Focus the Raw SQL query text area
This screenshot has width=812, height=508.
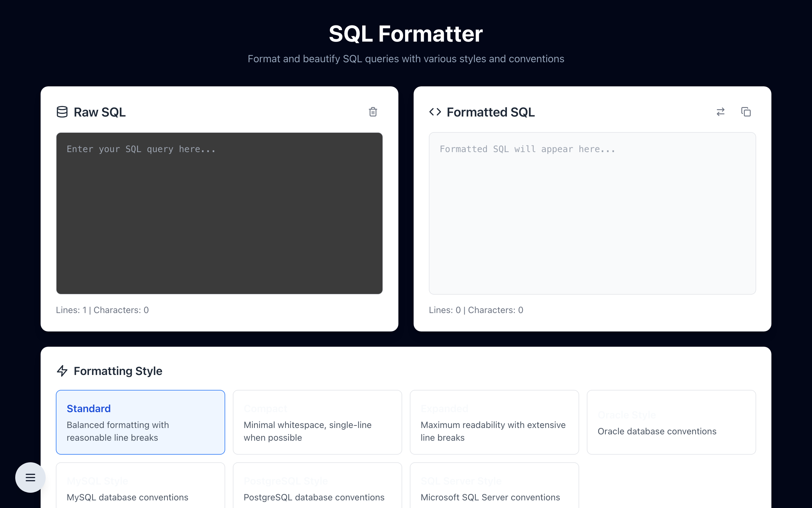[219, 213]
